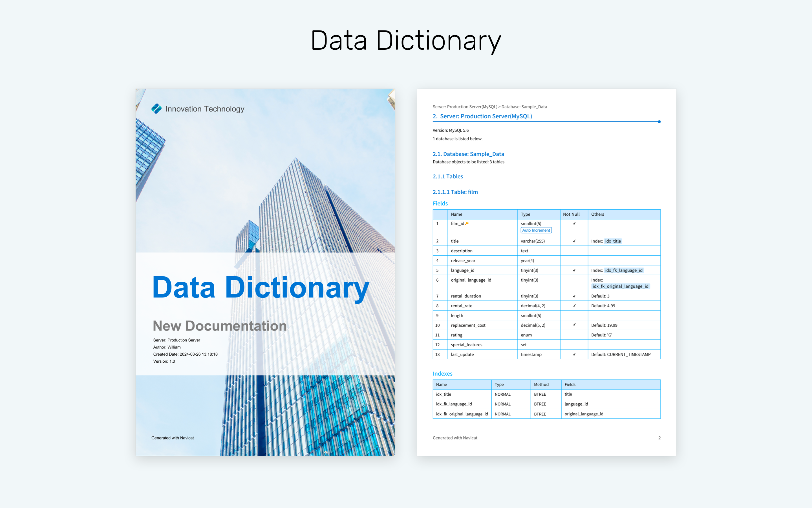Image resolution: width=812 pixels, height=508 pixels.
Task: Click the 'Innovation Technology' company name text
Action: pos(205,109)
